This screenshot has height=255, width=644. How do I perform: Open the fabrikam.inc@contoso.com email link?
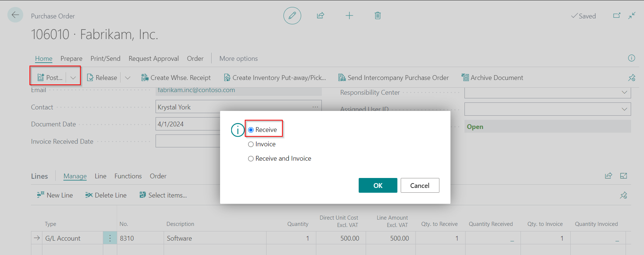196,90
